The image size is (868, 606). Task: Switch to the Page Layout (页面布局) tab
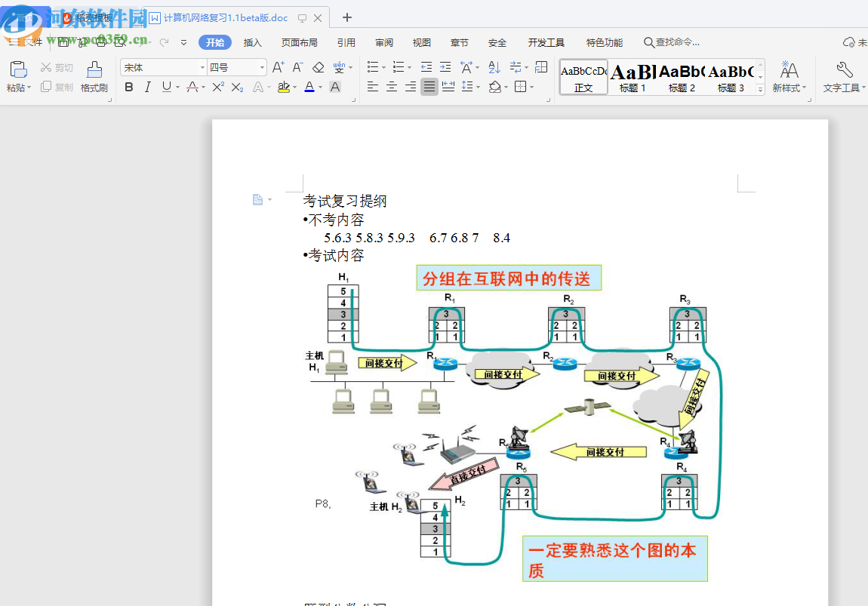pyautogui.click(x=299, y=43)
